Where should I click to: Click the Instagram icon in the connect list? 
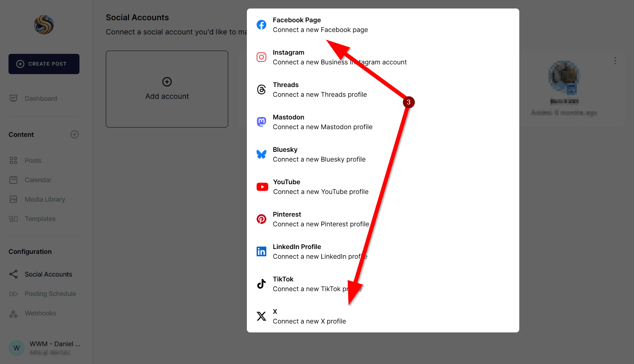pos(261,57)
